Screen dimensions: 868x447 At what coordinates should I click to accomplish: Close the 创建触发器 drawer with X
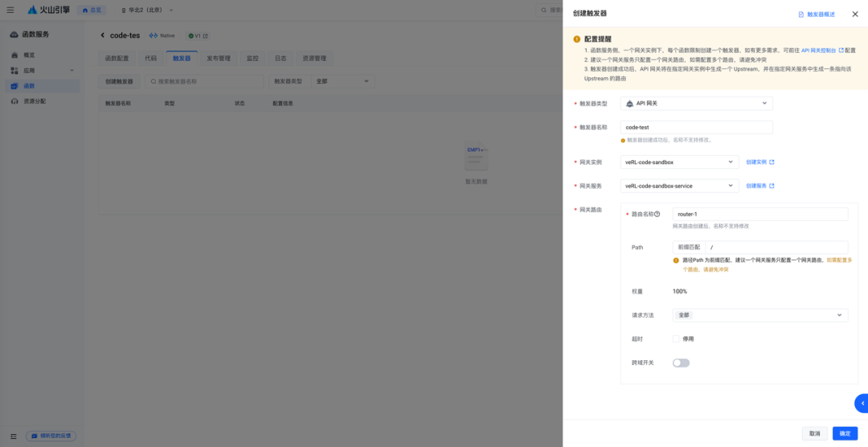pos(854,14)
